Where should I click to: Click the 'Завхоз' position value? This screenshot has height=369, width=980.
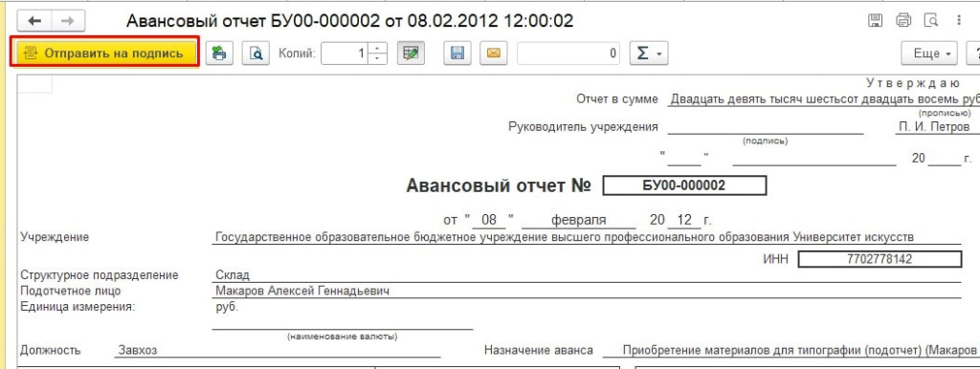[138, 350]
